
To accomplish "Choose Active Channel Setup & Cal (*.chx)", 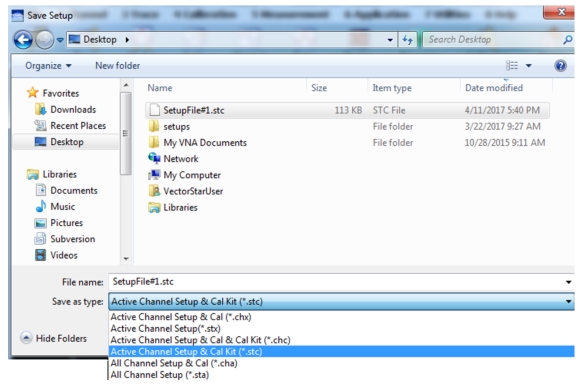I will point(341,317).
